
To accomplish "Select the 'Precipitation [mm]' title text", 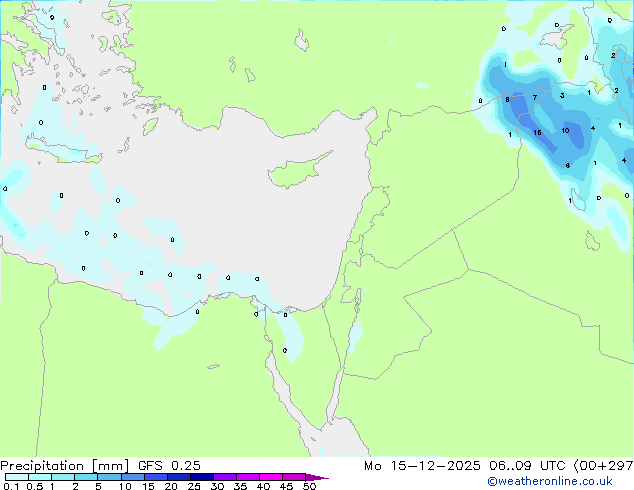I will tap(65, 466).
